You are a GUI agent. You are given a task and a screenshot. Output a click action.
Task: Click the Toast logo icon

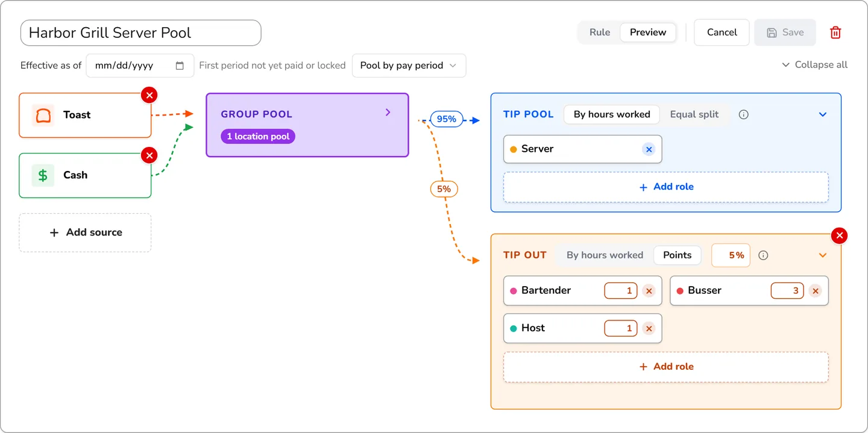click(x=43, y=115)
